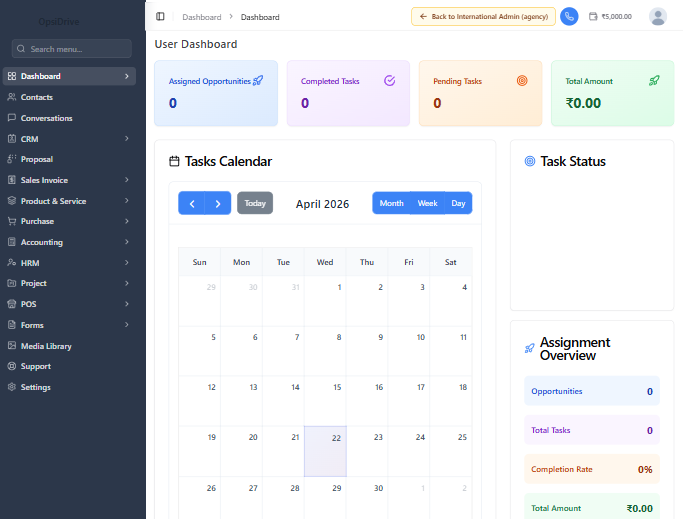Click the Media Library image icon
The width and height of the screenshot is (683, 519).
point(12,346)
